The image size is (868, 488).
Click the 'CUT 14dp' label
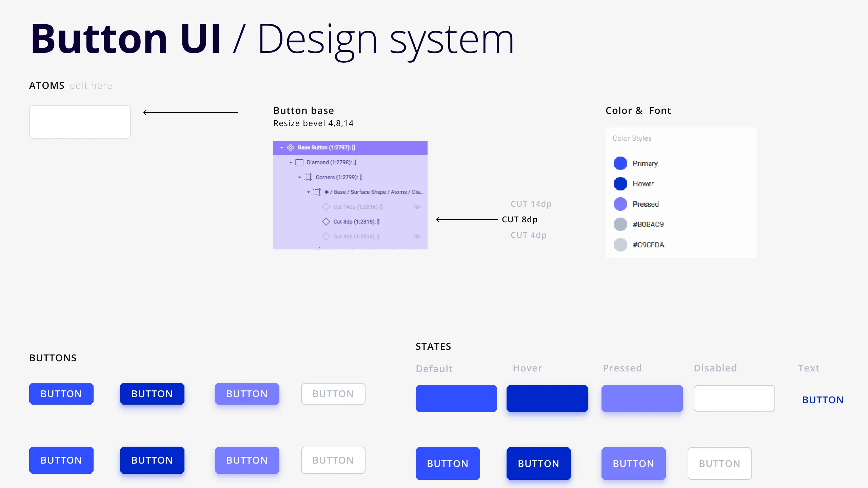tap(531, 204)
